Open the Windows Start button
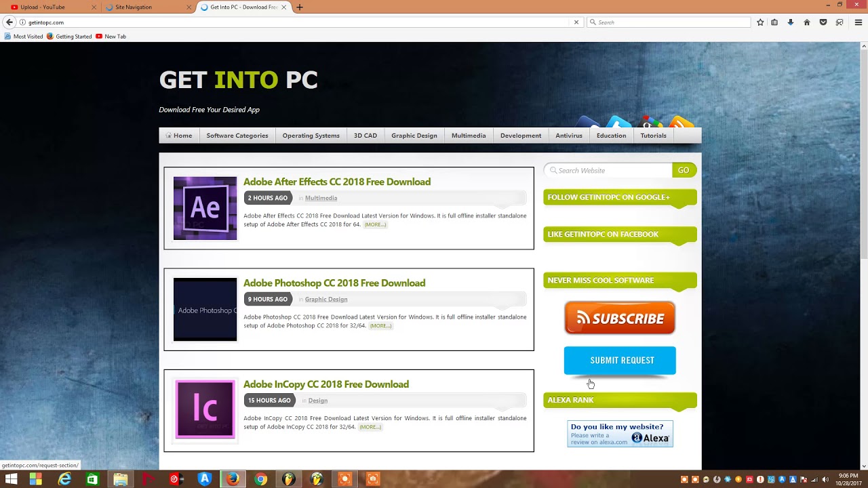868x488 pixels. click(x=11, y=479)
